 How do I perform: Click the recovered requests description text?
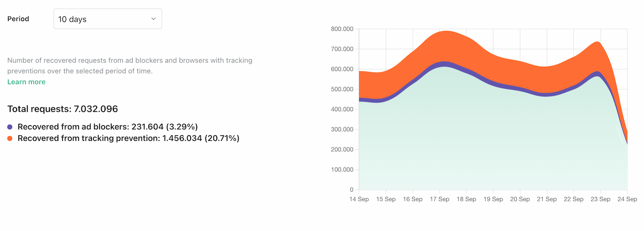pos(130,65)
